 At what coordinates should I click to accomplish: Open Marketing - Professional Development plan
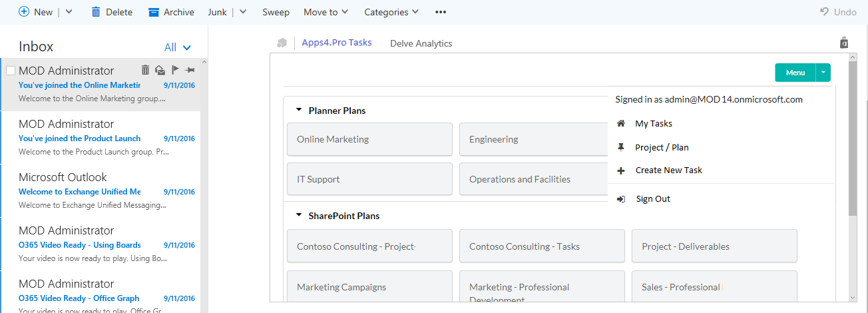click(x=542, y=286)
